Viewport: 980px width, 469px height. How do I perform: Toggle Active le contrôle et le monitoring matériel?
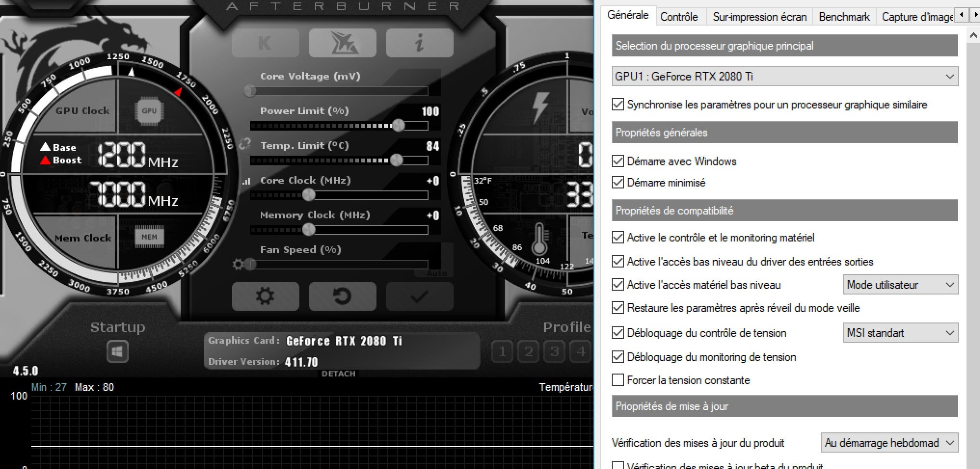coord(618,237)
